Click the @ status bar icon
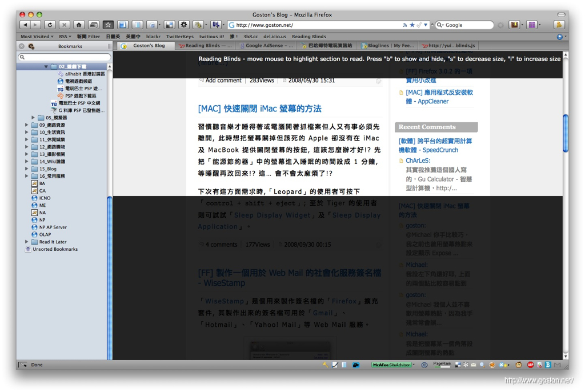Image resolution: width=585 pixels, height=392 pixels. [424, 365]
